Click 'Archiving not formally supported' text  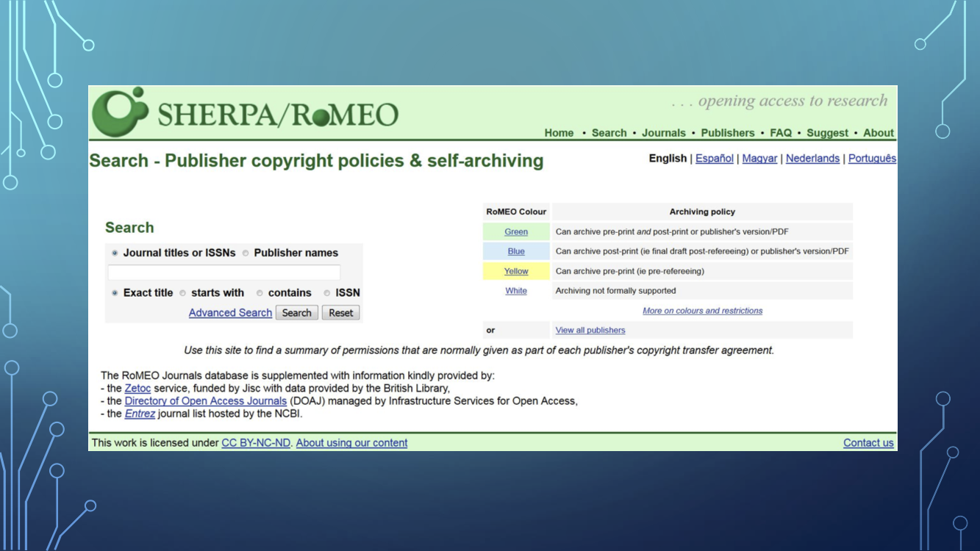(615, 291)
